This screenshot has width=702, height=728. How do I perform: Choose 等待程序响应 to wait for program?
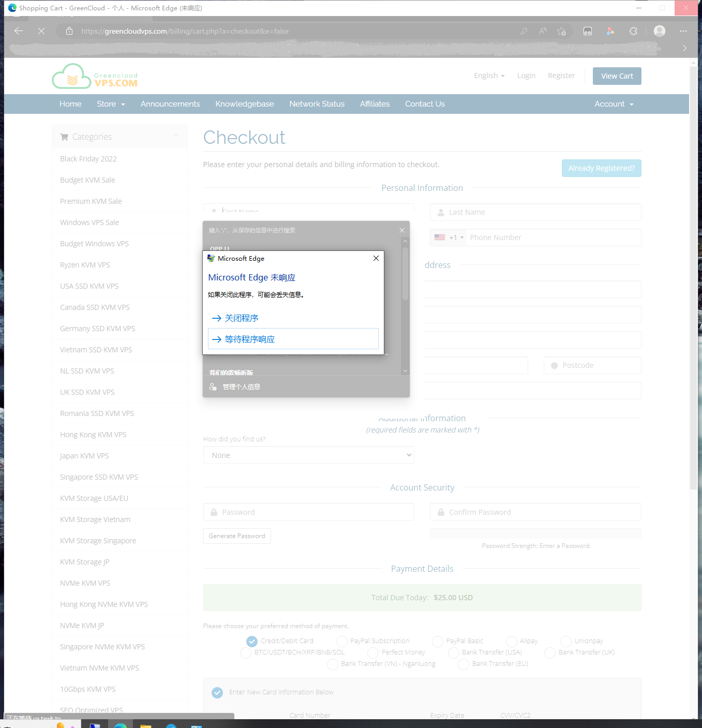click(293, 339)
